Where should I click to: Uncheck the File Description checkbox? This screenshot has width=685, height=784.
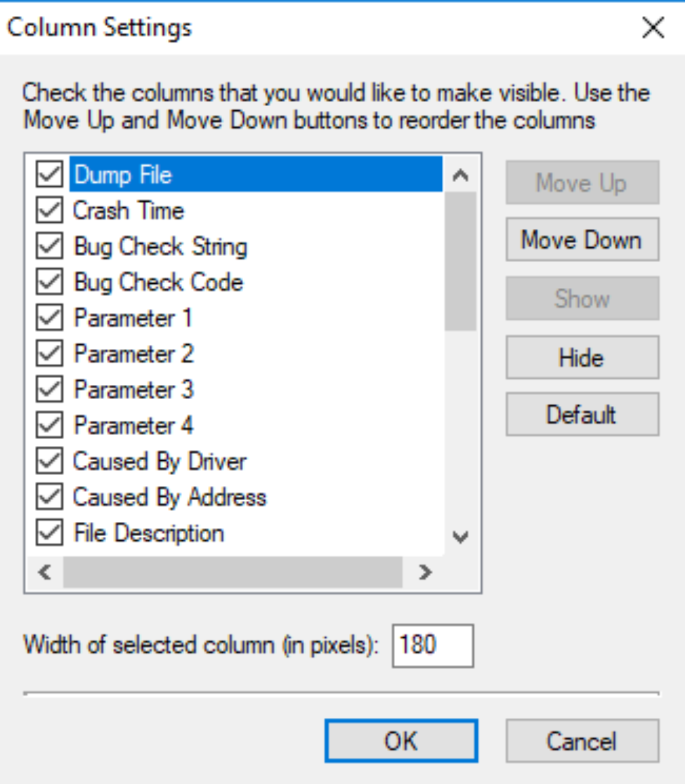[50, 533]
